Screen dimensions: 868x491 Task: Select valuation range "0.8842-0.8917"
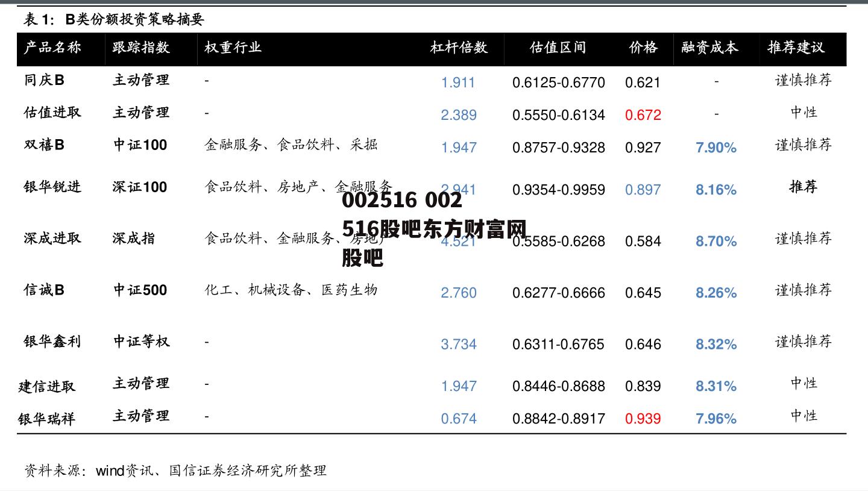click(559, 419)
